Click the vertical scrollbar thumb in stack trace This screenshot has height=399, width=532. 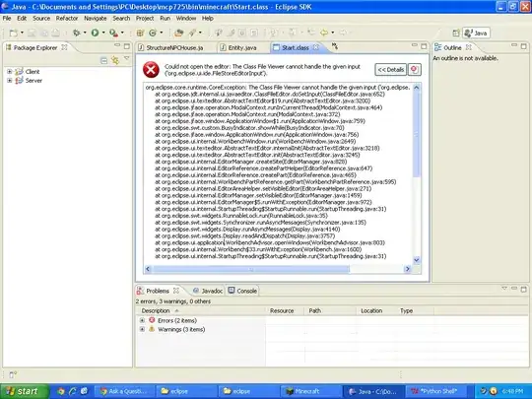(x=417, y=134)
